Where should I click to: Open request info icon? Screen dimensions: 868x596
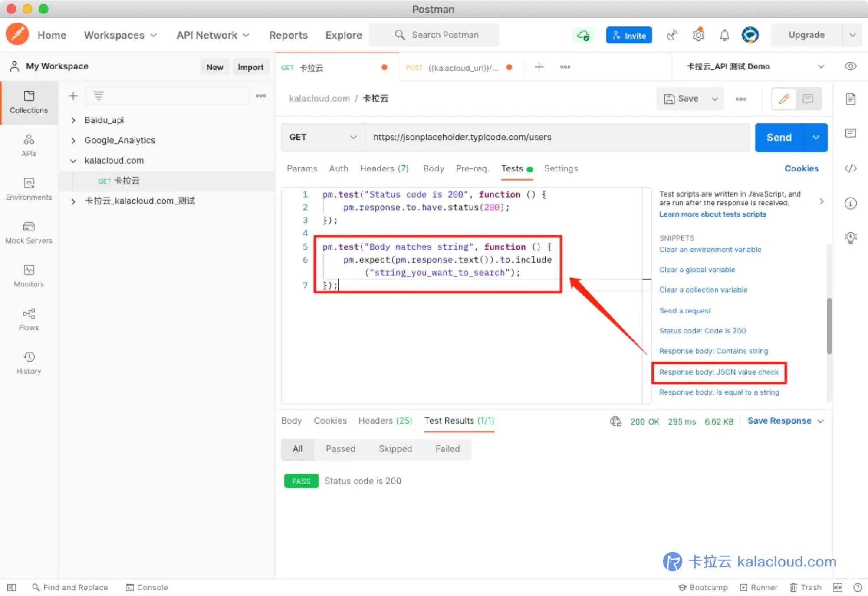(x=851, y=203)
